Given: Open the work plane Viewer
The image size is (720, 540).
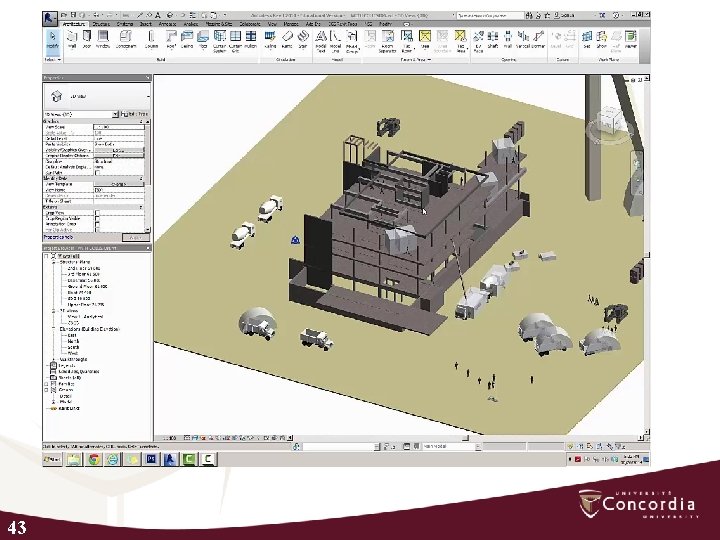Looking at the screenshot, I should (631, 39).
